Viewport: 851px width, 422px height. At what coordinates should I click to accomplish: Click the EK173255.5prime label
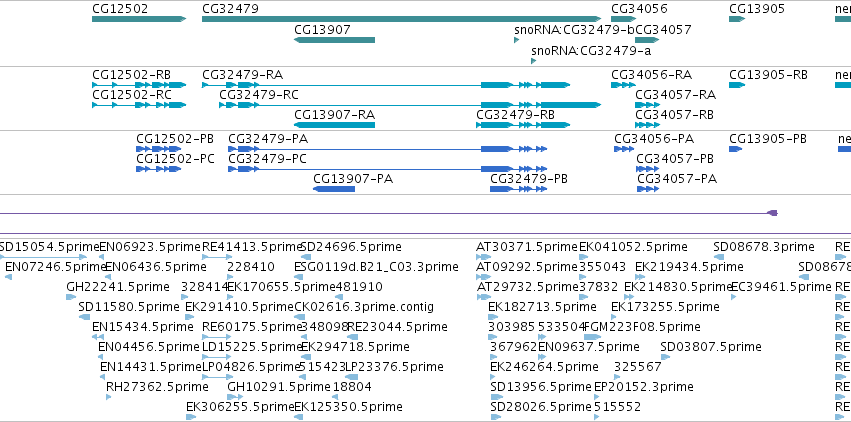pos(665,307)
